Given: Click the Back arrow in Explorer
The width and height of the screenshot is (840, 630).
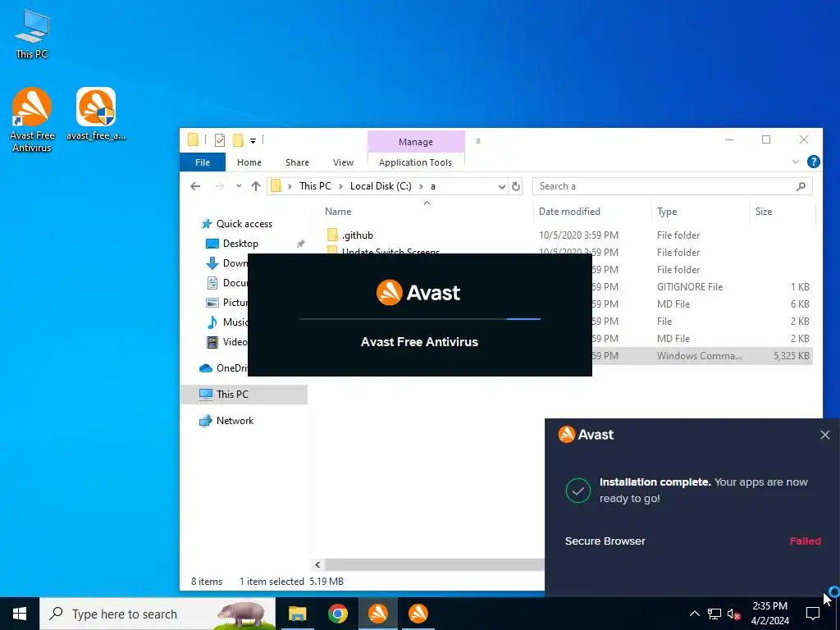Looking at the screenshot, I should pyautogui.click(x=195, y=186).
